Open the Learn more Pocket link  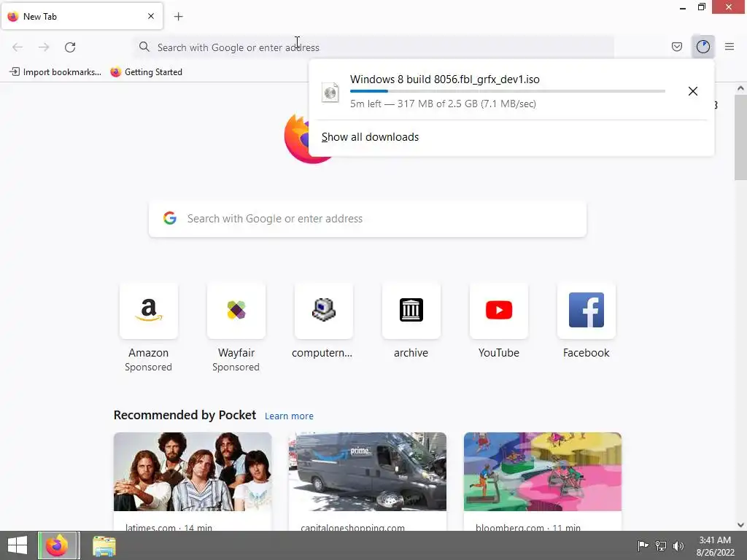pyautogui.click(x=289, y=416)
